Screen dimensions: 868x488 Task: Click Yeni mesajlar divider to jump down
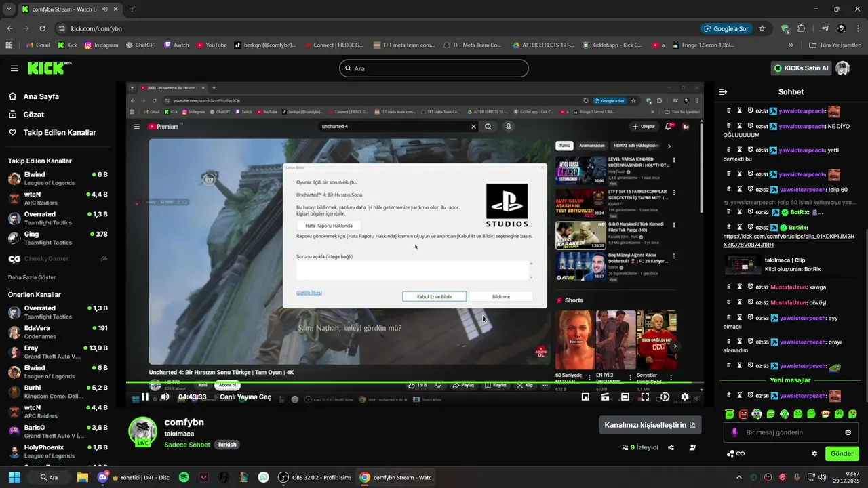pos(790,380)
